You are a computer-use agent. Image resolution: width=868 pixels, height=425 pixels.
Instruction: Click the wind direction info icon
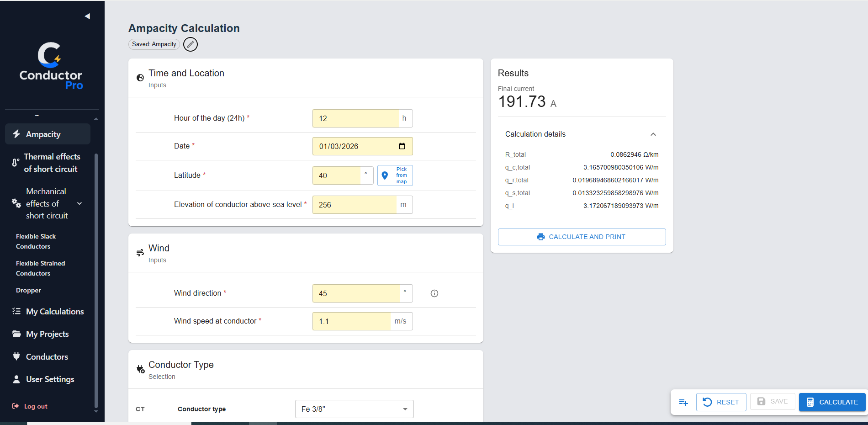point(434,293)
